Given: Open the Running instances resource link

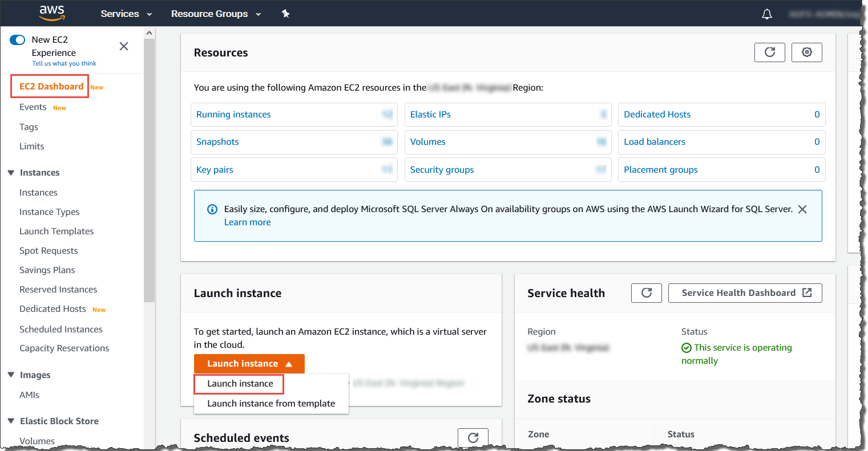Looking at the screenshot, I should (x=233, y=115).
